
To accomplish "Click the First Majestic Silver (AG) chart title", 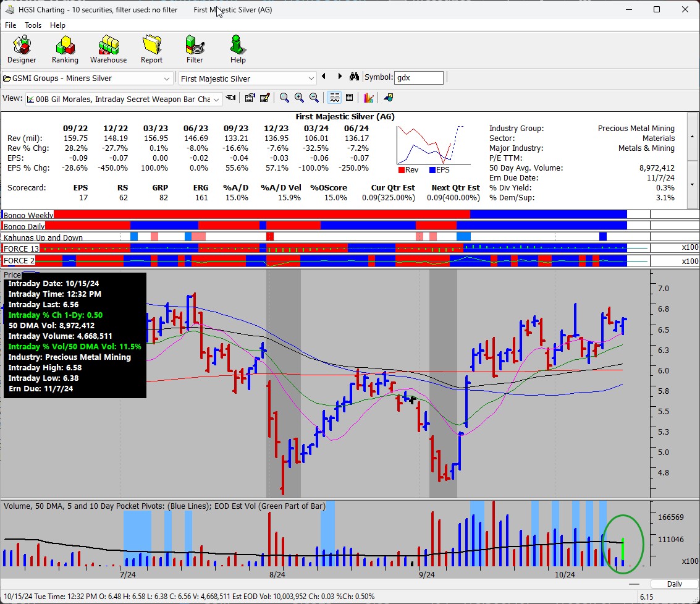I will [x=345, y=117].
